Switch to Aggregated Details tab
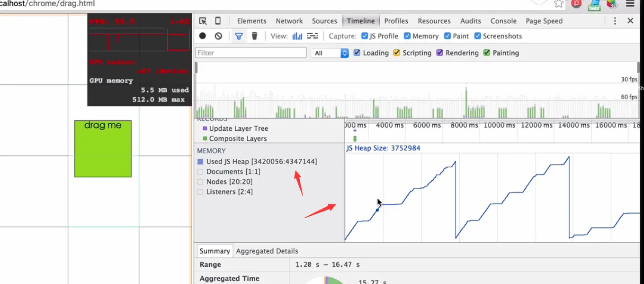The image size is (644, 284). [x=267, y=251]
